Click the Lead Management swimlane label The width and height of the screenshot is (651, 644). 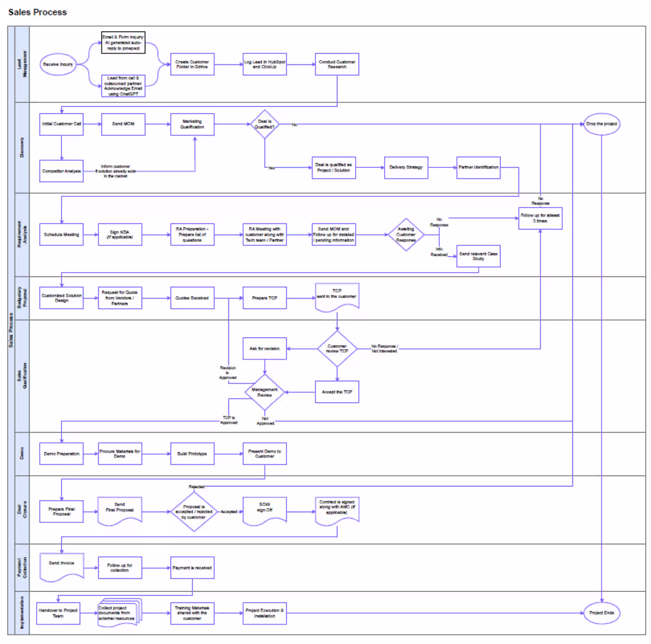coord(22,64)
